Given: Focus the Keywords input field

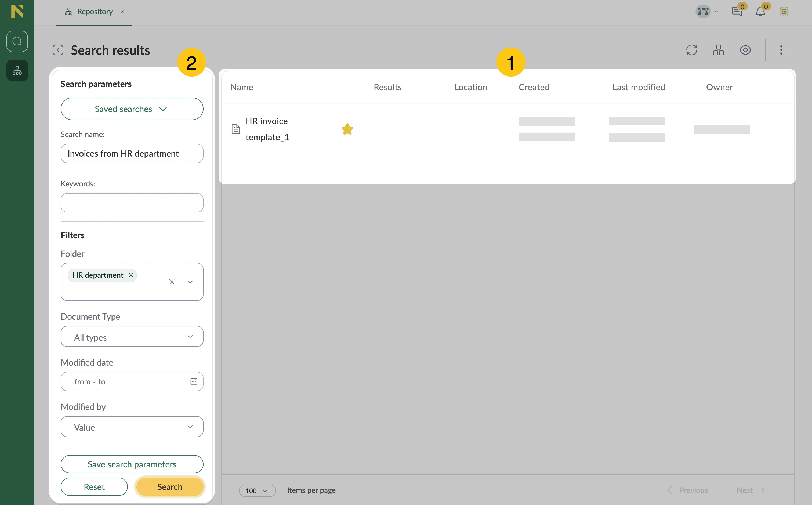Looking at the screenshot, I should pos(132,203).
